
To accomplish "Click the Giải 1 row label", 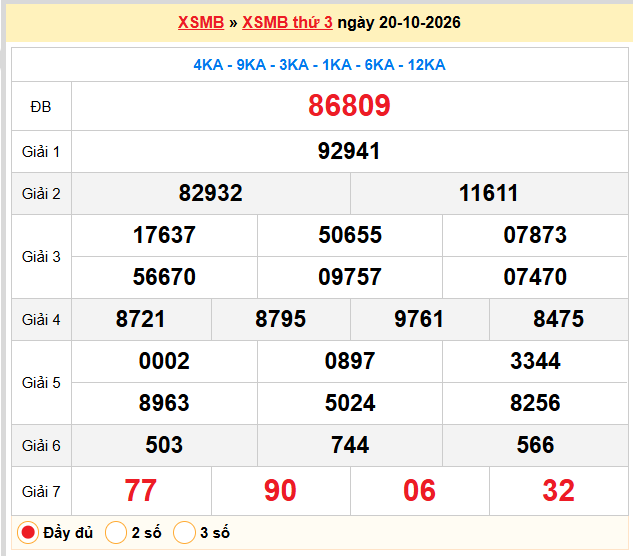I will coord(41,152).
